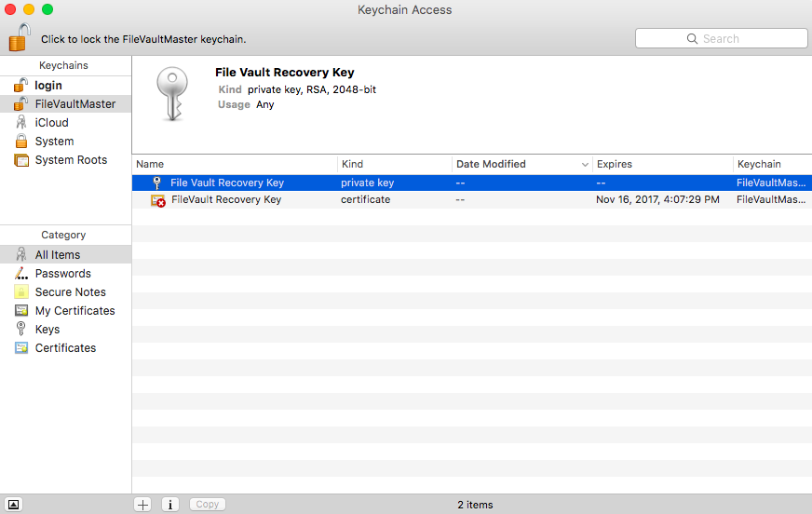Click the Date Modified sort chevron
Viewport: 812px width, 514px height.
click(585, 165)
